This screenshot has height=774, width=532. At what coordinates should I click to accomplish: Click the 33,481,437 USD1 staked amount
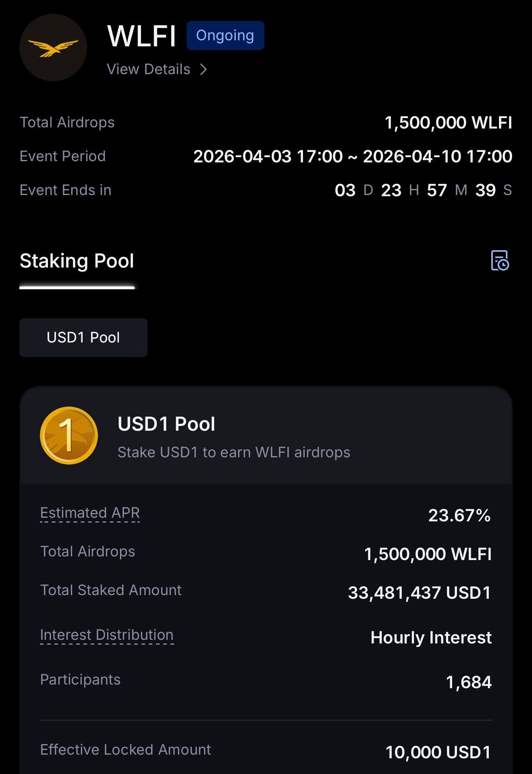click(x=420, y=593)
